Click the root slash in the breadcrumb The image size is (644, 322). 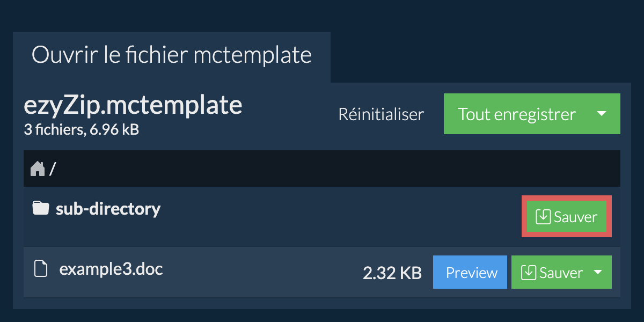pos(53,170)
